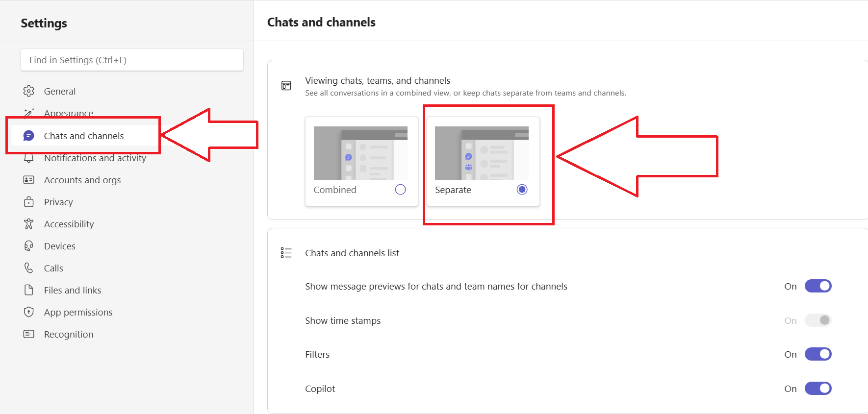
Task: Click "Viewing chats, teams, and channels" heading
Action: [378, 80]
